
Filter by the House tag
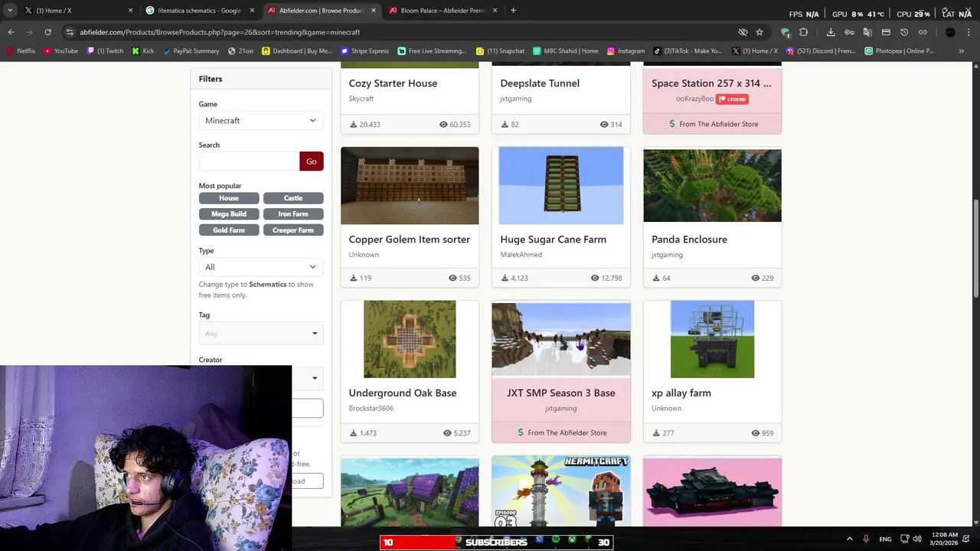(x=229, y=198)
